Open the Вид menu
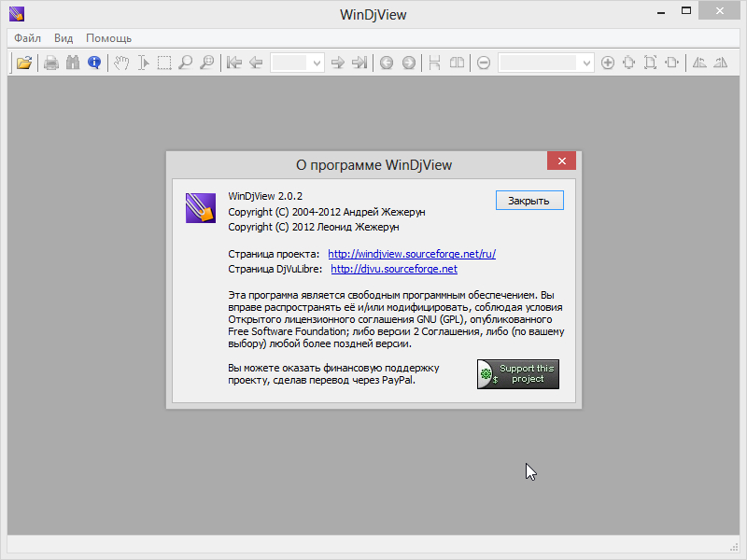747x560 pixels. tap(63, 38)
